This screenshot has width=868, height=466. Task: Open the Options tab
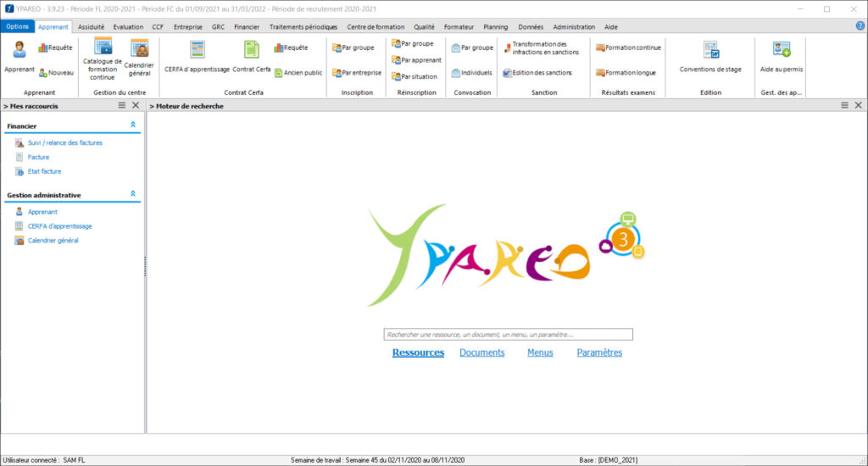point(18,26)
